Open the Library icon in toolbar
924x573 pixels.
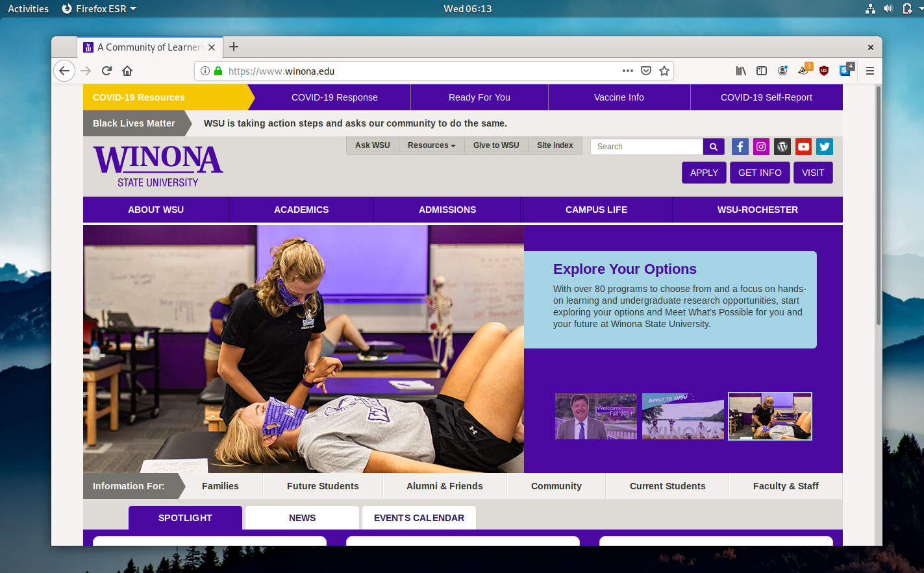[741, 71]
